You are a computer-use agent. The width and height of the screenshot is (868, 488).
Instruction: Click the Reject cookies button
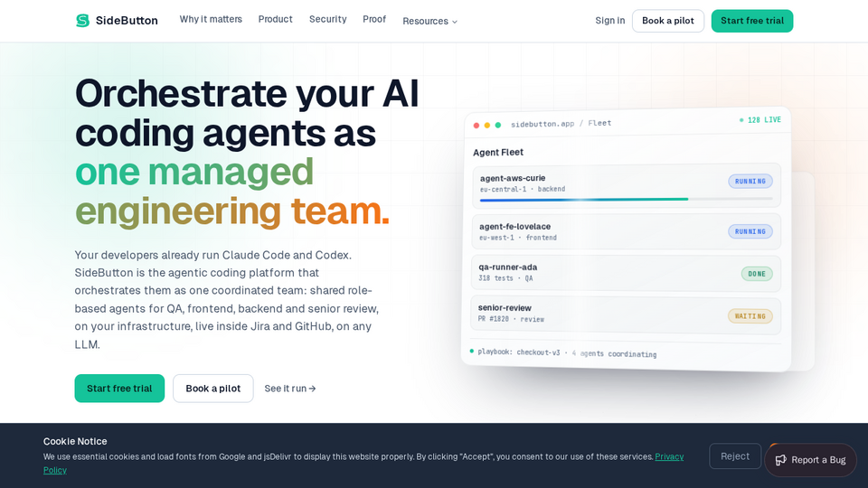coord(734,456)
